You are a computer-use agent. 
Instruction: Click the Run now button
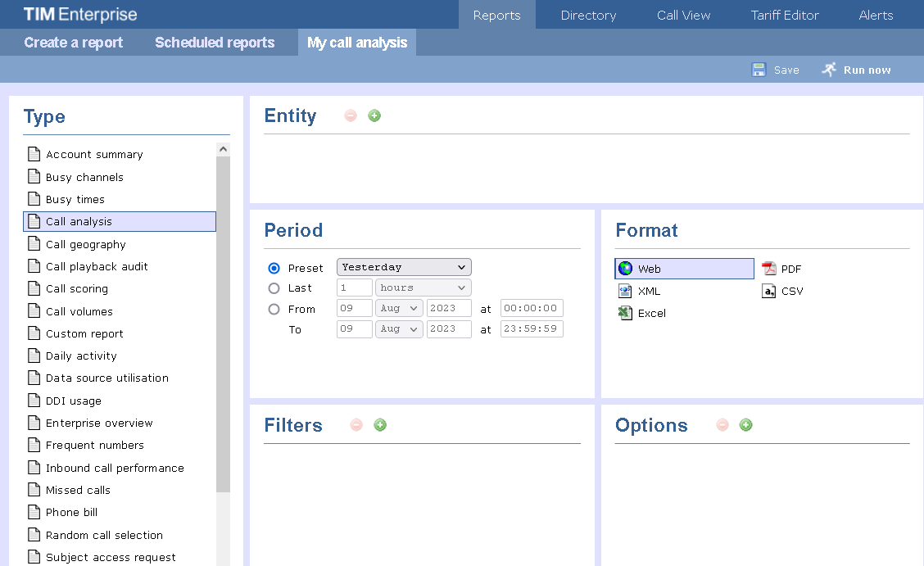pos(855,70)
